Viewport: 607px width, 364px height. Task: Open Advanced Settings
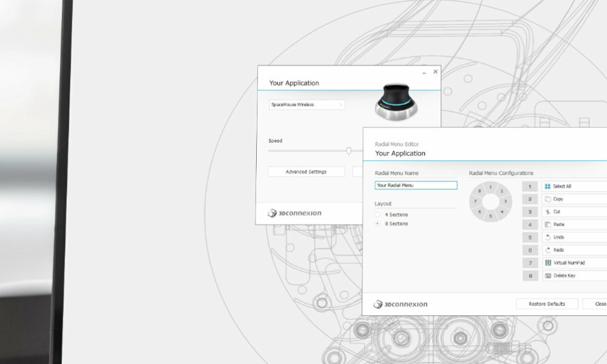point(306,172)
